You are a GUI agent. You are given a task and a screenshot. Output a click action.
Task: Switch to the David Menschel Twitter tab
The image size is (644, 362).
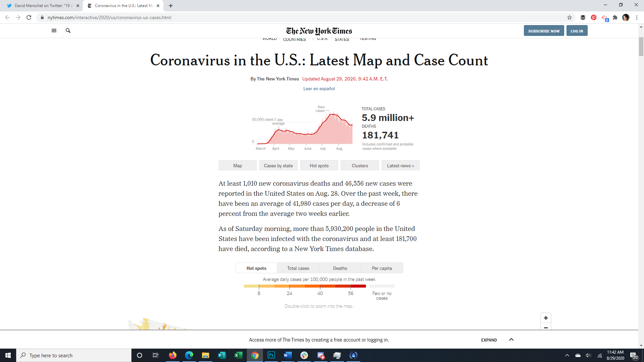44,6
